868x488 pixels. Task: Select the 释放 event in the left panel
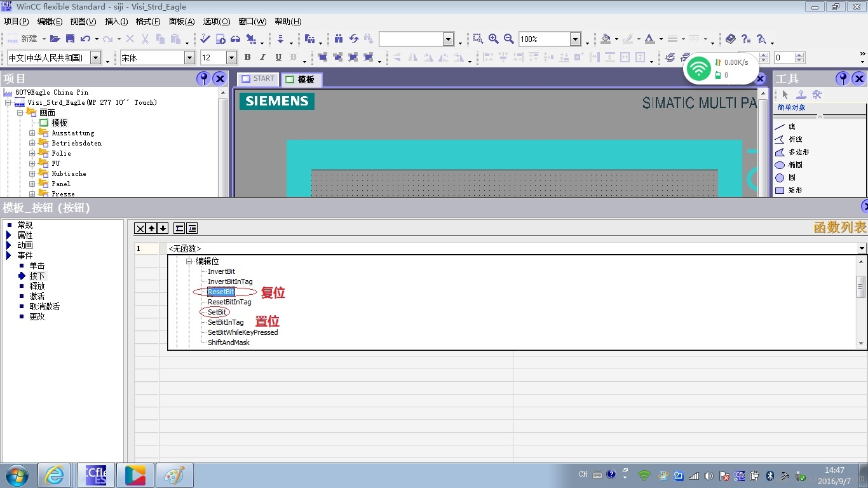click(37, 286)
